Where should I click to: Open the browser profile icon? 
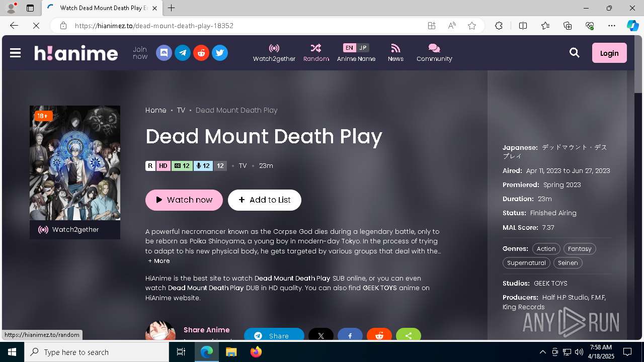(x=11, y=8)
